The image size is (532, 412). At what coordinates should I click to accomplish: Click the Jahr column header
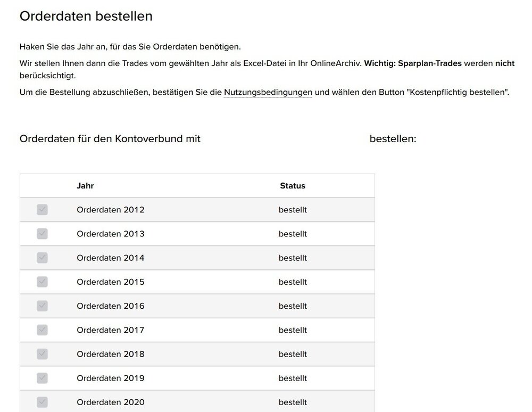[x=85, y=186]
